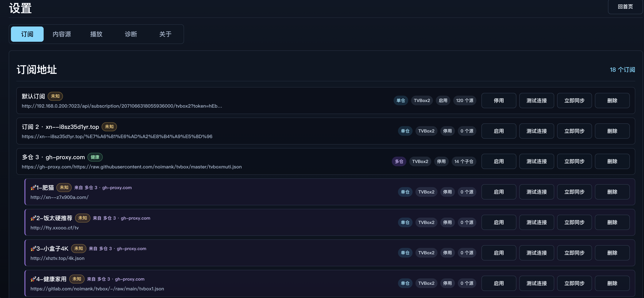Go to the 诊断 tab
This screenshot has height=298, width=644.
pos(131,34)
